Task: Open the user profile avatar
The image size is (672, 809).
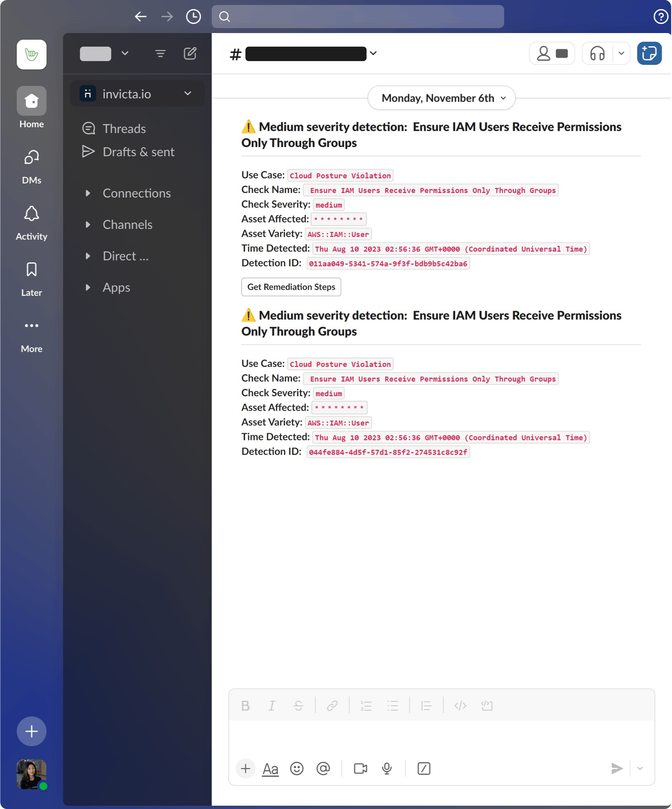Action: 31,774
